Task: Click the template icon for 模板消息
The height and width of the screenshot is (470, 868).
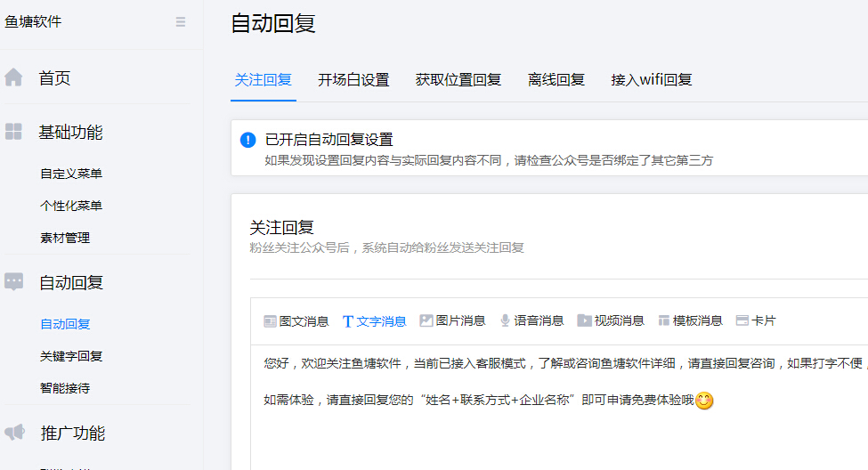Action: [664, 321]
